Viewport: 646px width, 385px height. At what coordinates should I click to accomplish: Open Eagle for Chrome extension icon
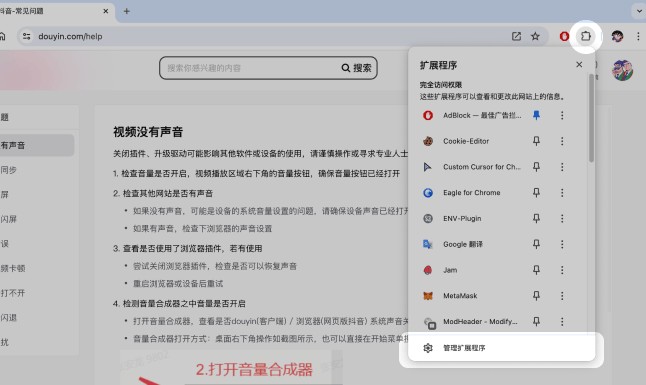428,192
